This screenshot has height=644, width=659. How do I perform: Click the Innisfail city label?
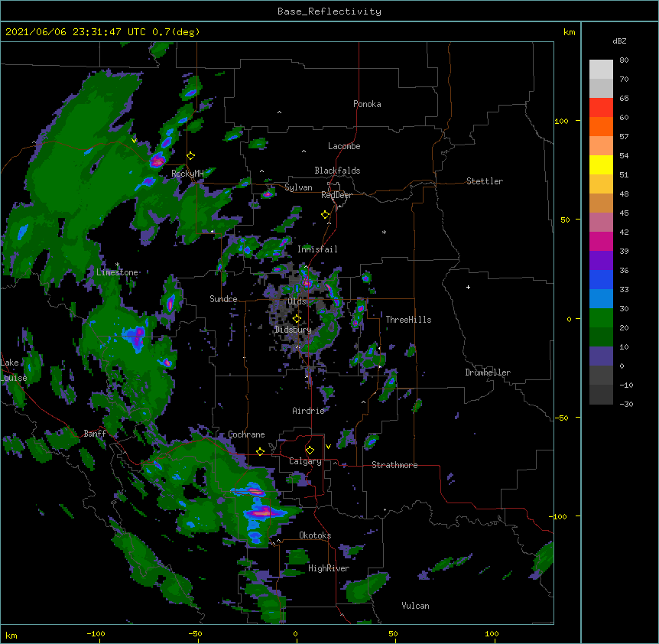317,249
